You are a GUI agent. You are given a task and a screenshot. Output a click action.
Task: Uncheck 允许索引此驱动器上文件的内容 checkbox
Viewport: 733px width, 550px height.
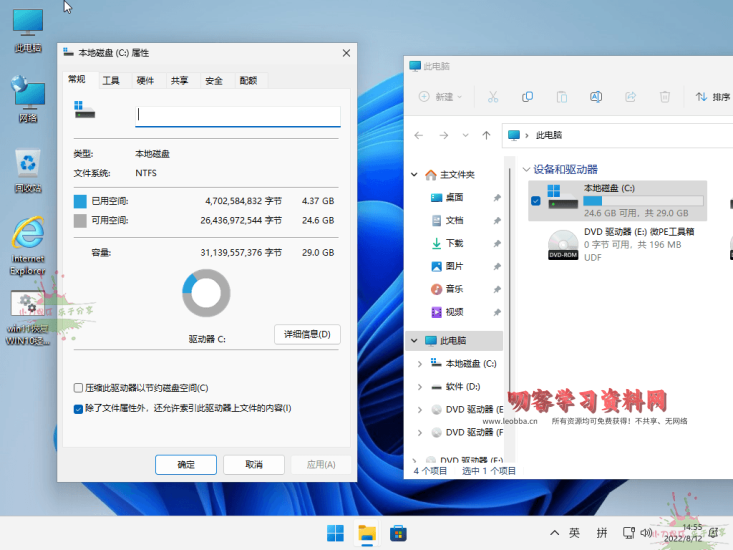78,409
